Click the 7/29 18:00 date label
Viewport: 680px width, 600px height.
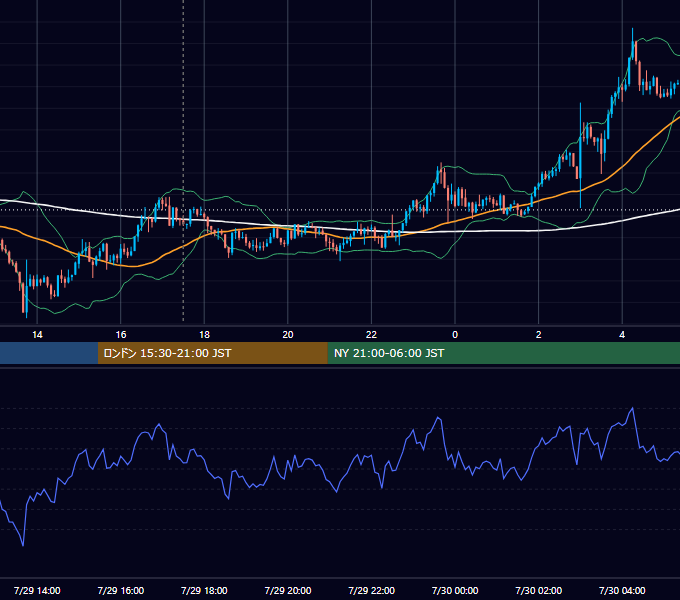coord(204,590)
